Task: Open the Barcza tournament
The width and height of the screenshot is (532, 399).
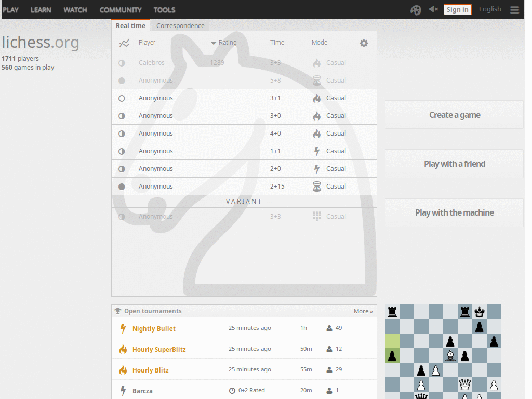Action: pos(142,391)
